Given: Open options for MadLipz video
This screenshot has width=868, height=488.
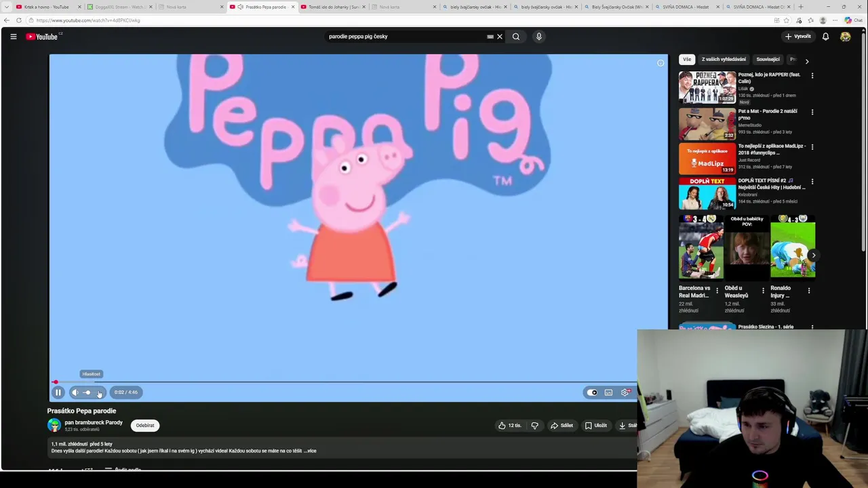Looking at the screenshot, I should pyautogui.click(x=812, y=146).
